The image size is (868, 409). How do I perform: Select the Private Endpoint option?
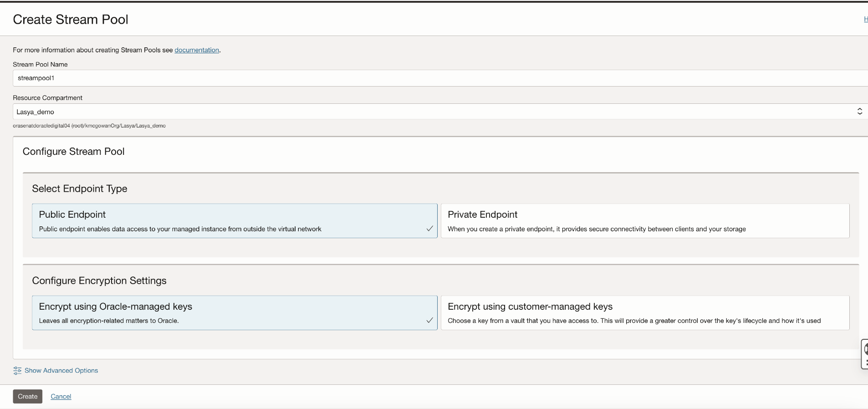tap(644, 221)
